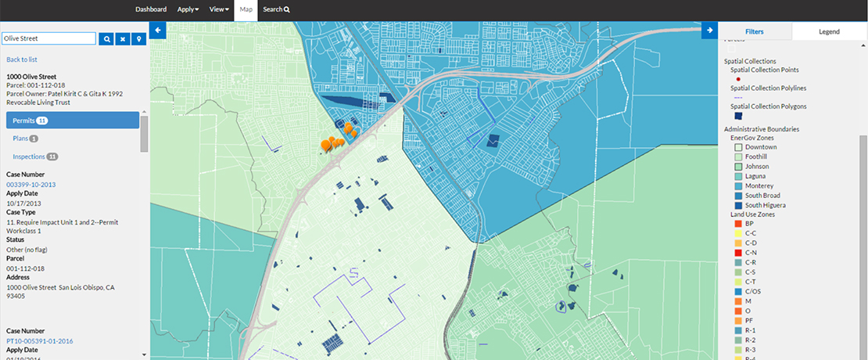Collapse left panel with the left arrow
The width and height of the screenshot is (868, 360).
[x=158, y=31]
